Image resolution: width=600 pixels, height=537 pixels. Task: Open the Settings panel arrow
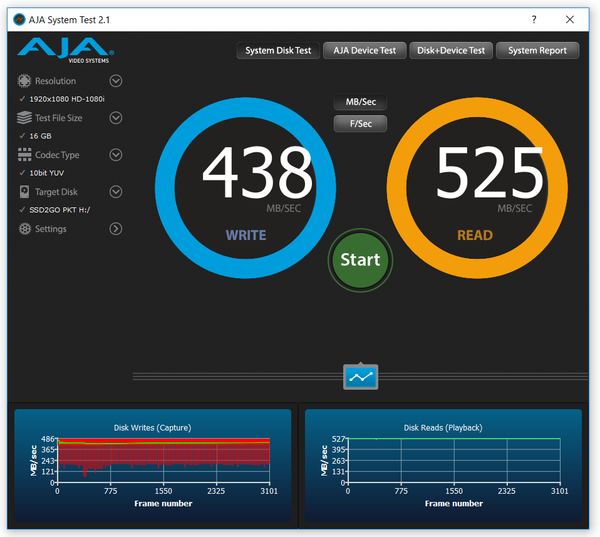[x=116, y=229]
